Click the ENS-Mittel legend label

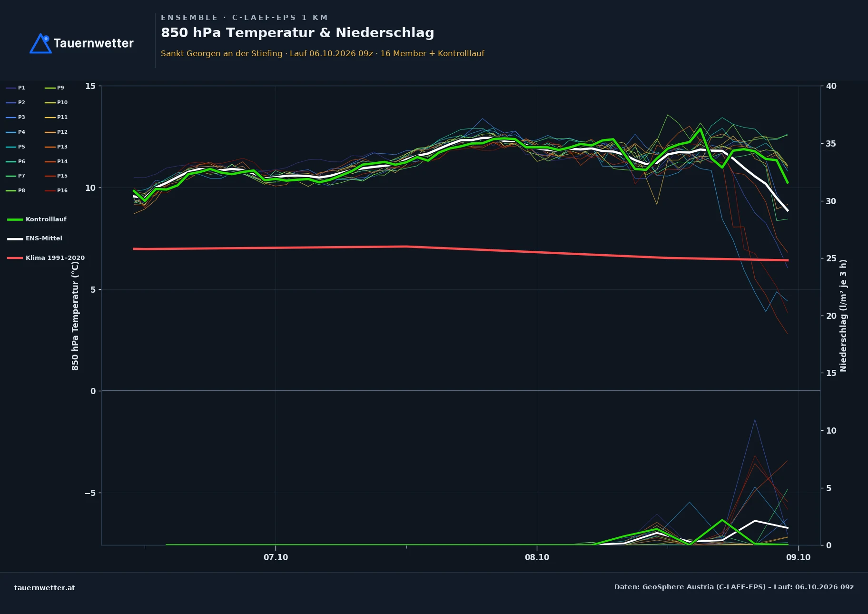pos(44,238)
